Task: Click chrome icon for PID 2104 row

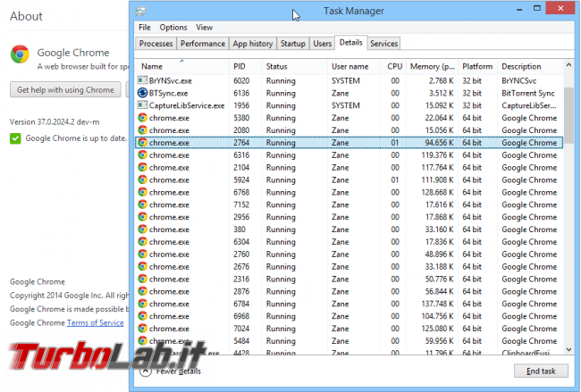Action: point(142,167)
